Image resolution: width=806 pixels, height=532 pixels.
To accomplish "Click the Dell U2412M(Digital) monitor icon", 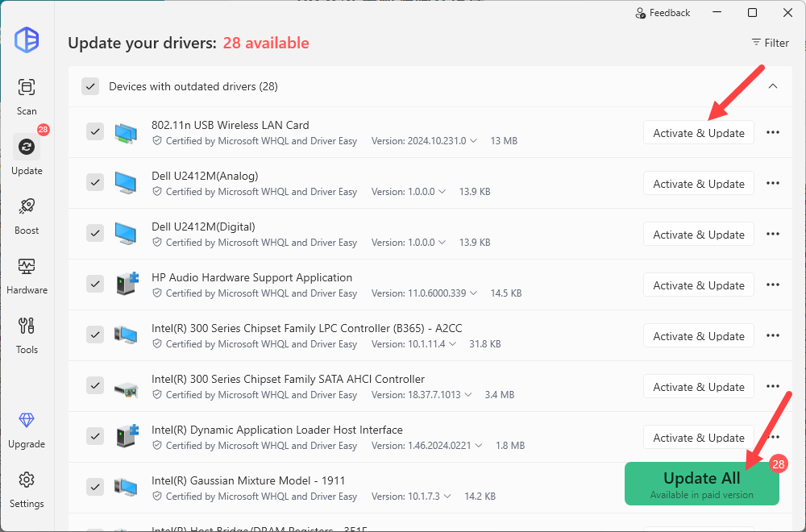I will click(126, 234).
